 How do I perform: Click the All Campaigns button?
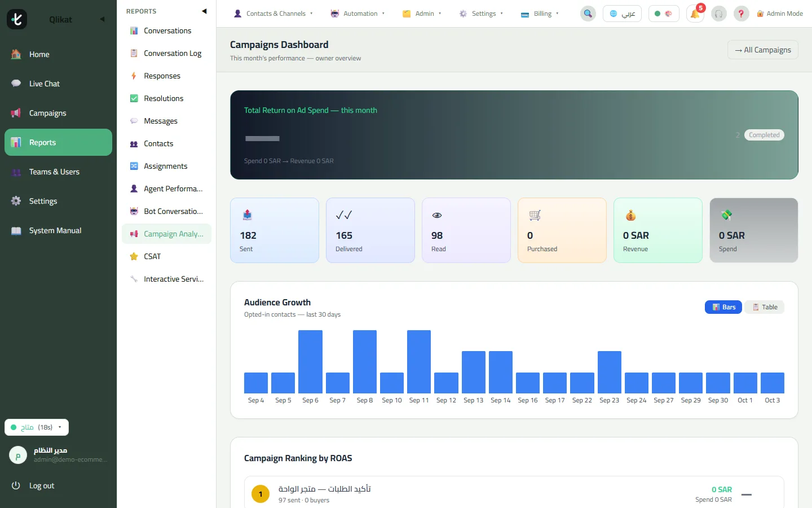762,50
